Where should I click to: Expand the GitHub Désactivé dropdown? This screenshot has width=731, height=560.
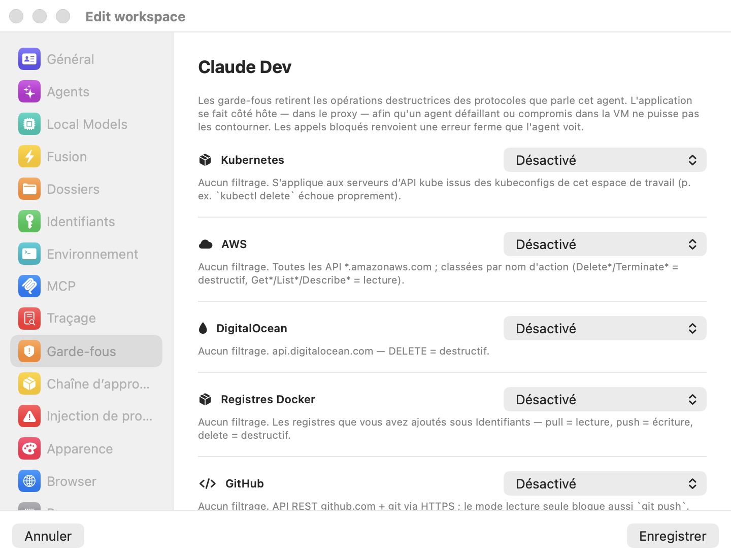(605, 484)
